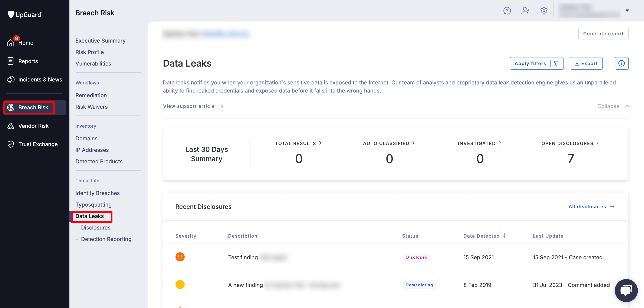644x308 pixels.
Task: Click the critical severity icon for Test finding
Action: (180, 257)
